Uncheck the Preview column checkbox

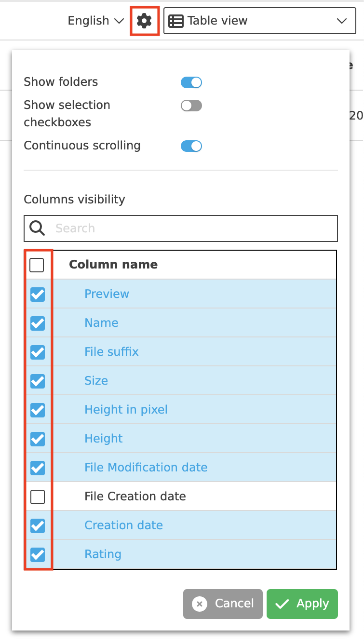coord(38,294)
